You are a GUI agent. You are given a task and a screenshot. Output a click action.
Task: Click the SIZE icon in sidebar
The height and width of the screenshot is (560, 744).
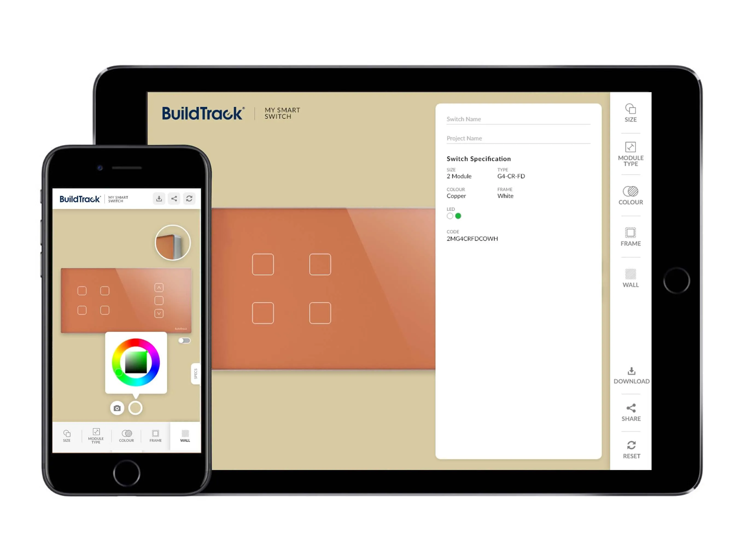(630, 113)
